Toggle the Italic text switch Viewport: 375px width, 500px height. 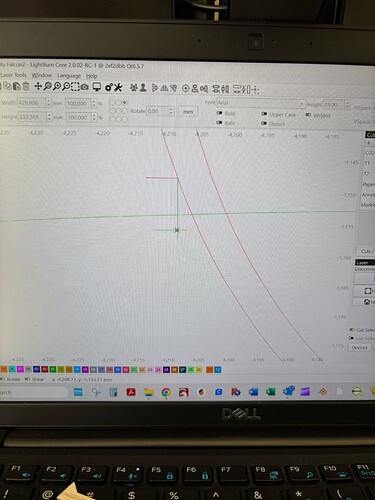point(219,123)
